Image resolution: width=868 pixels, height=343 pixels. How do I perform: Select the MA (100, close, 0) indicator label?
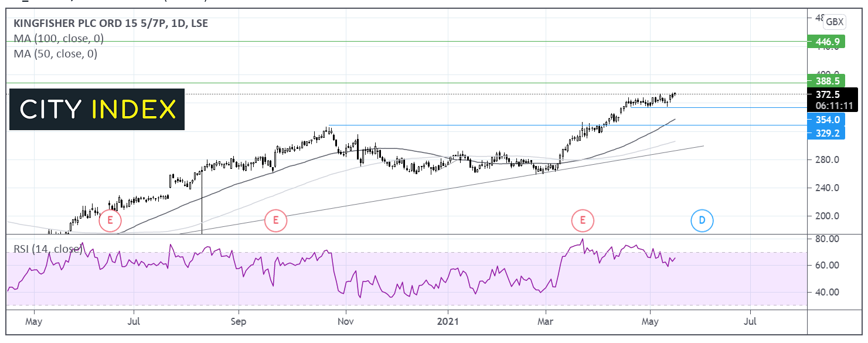(59, 39)
